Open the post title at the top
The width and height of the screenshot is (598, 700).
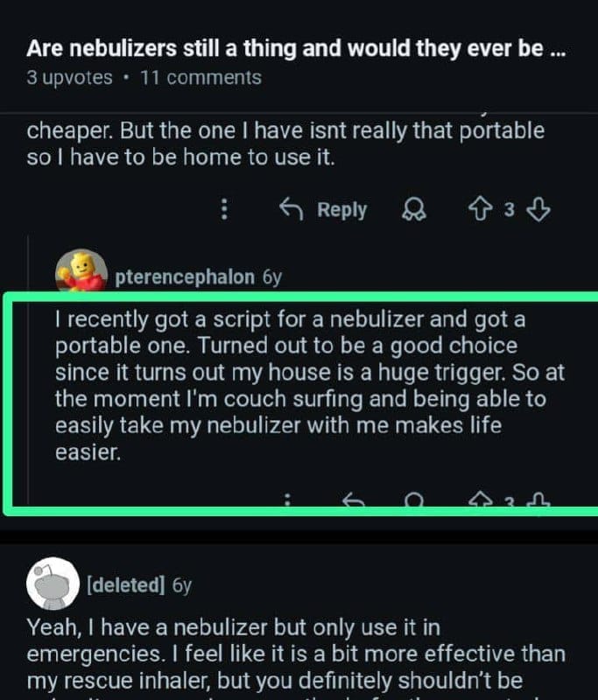(296, 48)
